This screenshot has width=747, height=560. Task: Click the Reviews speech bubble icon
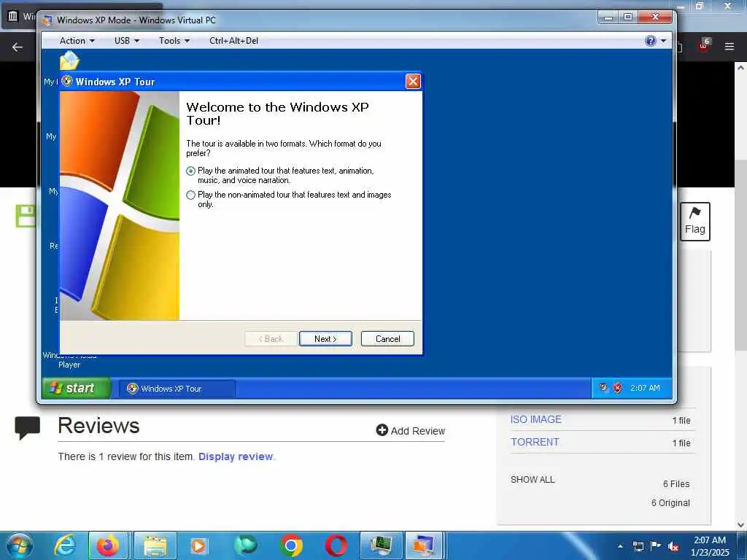pyautogui.click(x=27, y=427)
